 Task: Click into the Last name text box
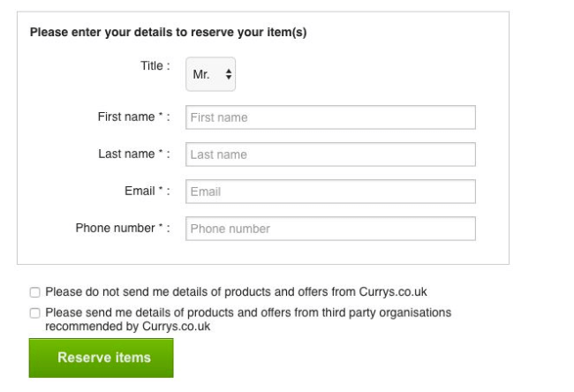tap(330, 155)
